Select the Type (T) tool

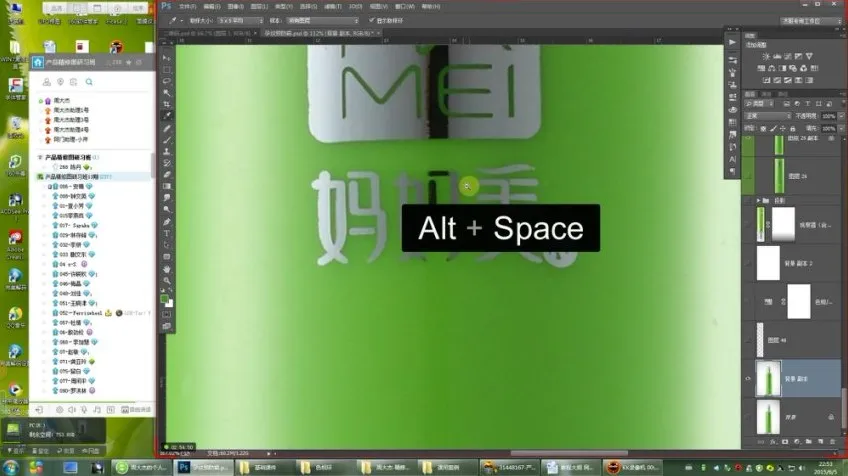pyautogui.click(x=167, y=234)
